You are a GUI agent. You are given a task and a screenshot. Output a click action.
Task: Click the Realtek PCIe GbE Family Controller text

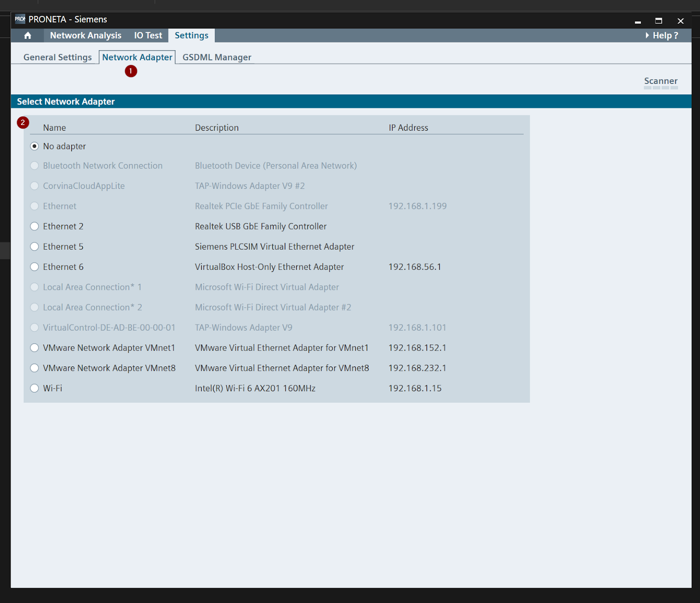(261, 206)
